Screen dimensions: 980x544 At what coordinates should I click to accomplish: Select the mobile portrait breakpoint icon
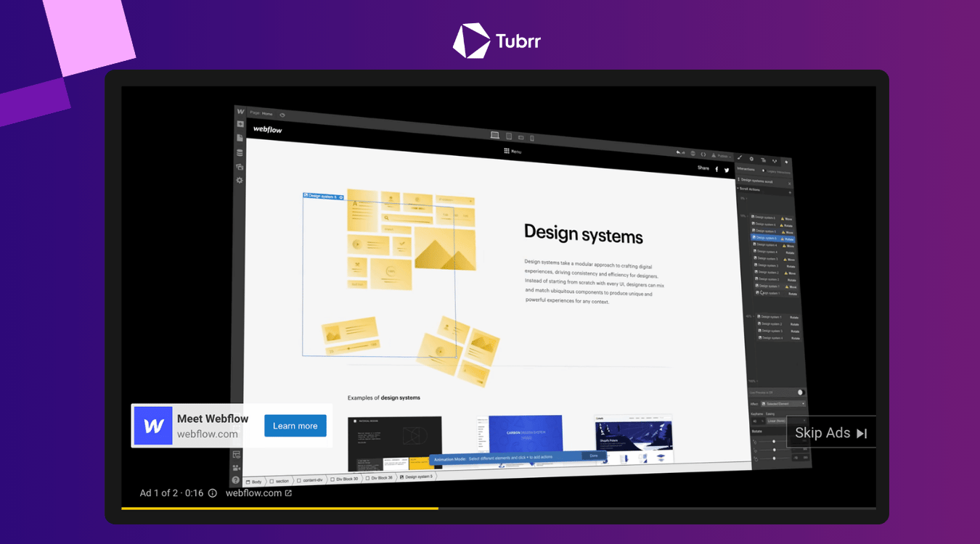tap(531, 138)
